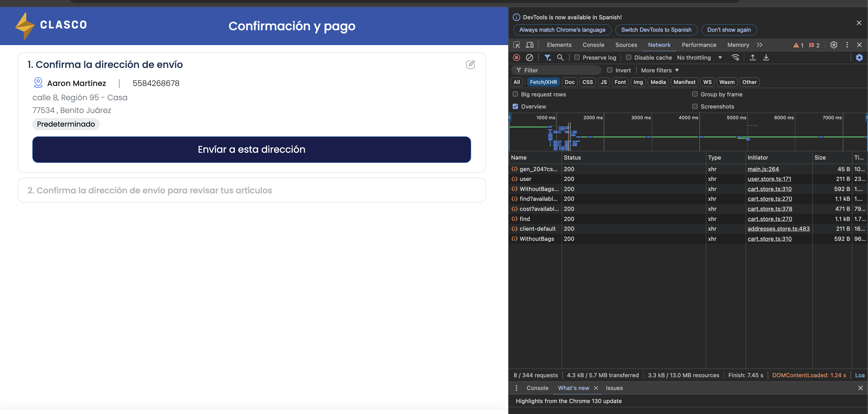The width and height of the screenshot is (868, 414).
Task: Open the cart.store.ts:378 initiator link
Action: (x=770, y=209)
